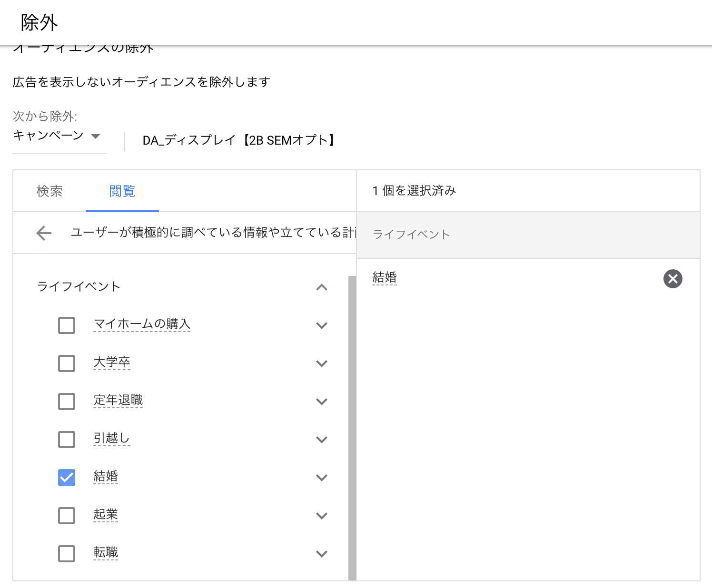Expand マイホームの購入 subcategories
The height and width of the screenshot is (588, 712).
pyautogui.click(x=322, y=325)
